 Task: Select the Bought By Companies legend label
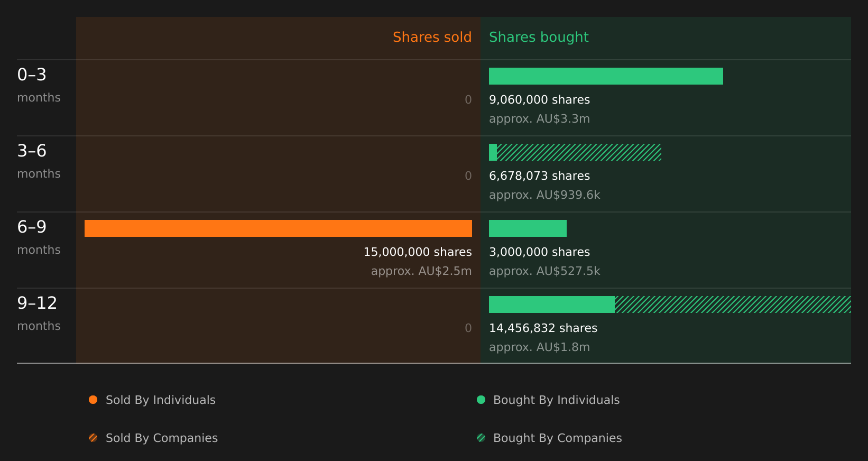coord(557,438)
